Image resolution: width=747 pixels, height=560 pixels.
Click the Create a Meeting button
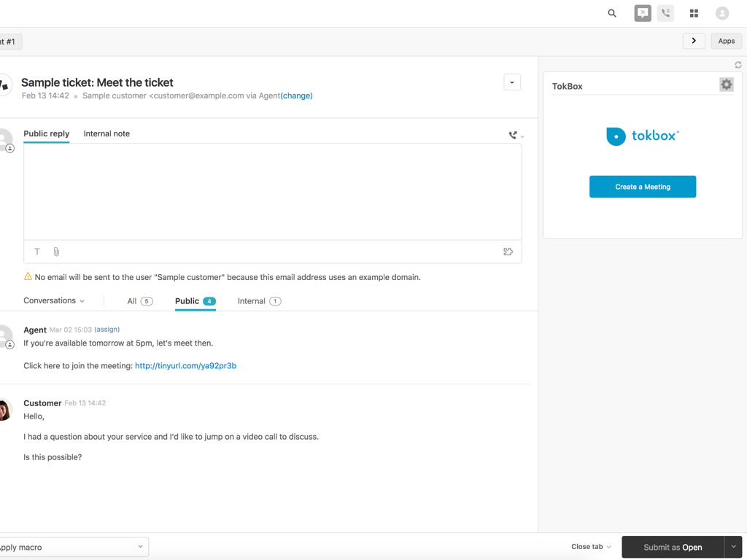pyautogui.click(x=642, y=187)
